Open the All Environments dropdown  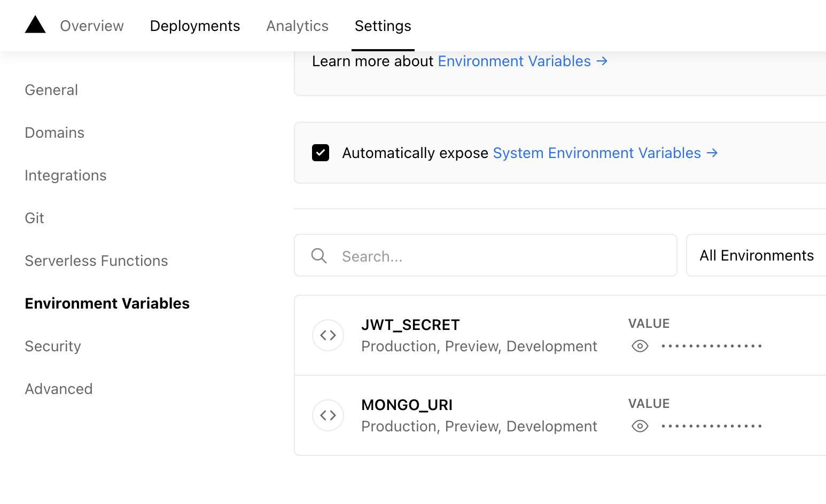click(x=757, y=255)
